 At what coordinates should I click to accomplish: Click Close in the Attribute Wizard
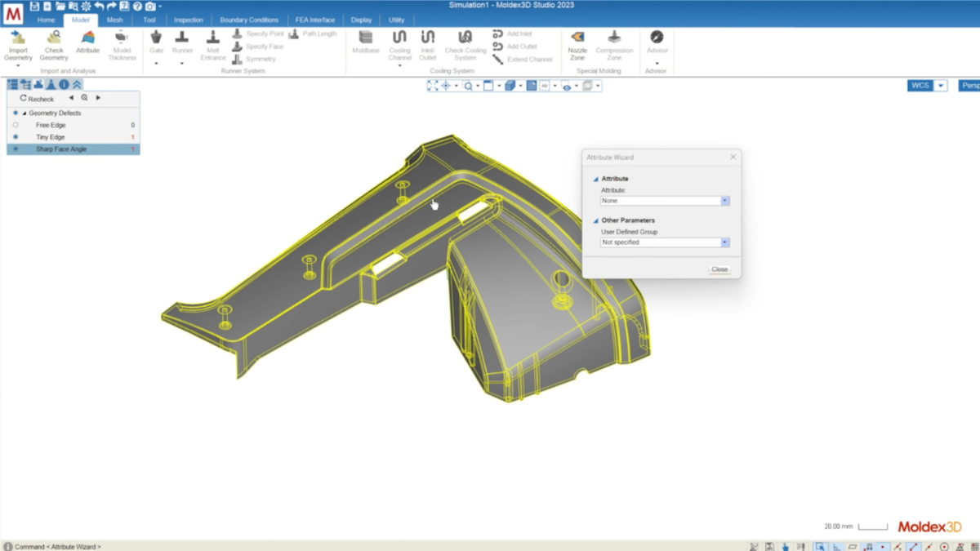tap(719, 269)
